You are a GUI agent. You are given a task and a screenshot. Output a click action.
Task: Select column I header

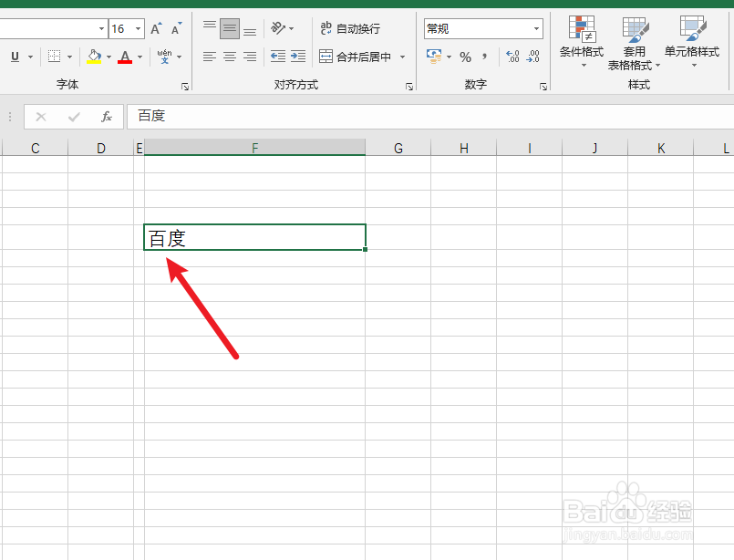click(530, 148)
